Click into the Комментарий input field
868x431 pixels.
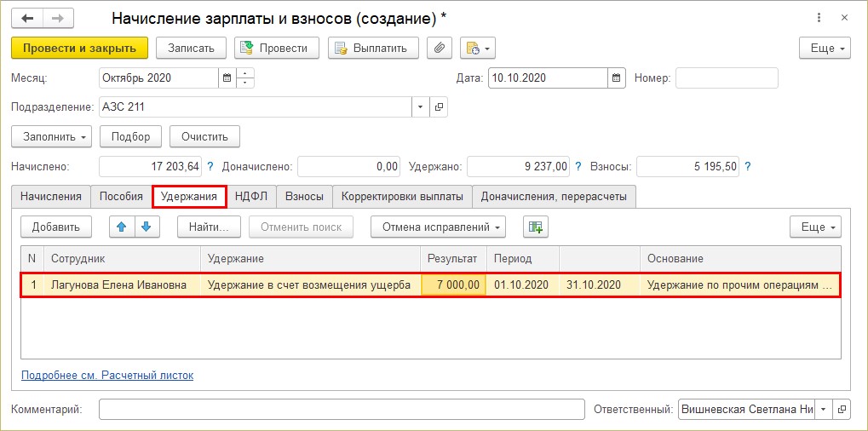click(341, 410)
